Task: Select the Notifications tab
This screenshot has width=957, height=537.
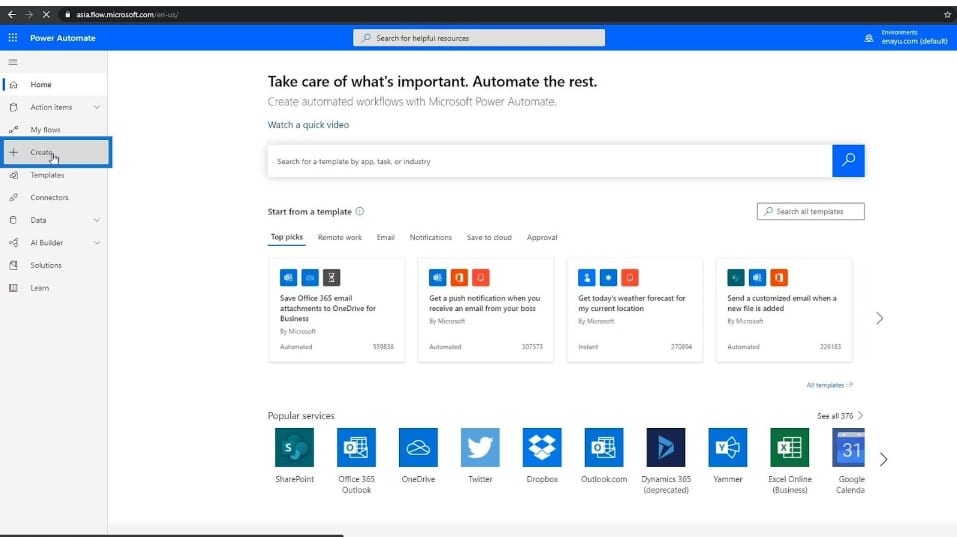Action: tap(431, 237)
